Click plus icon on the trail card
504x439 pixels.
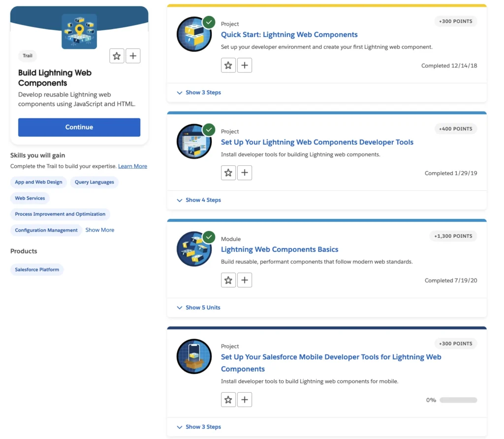point(133,56)
